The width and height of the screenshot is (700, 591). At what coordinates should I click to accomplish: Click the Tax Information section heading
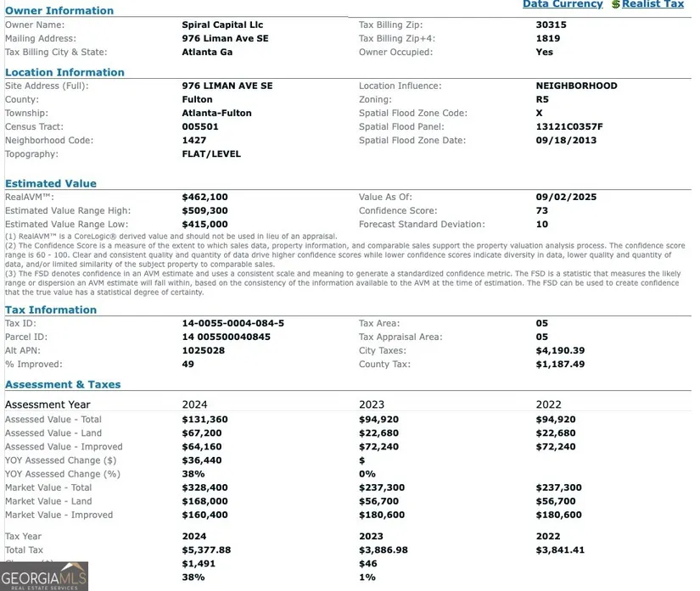point(51,310)
